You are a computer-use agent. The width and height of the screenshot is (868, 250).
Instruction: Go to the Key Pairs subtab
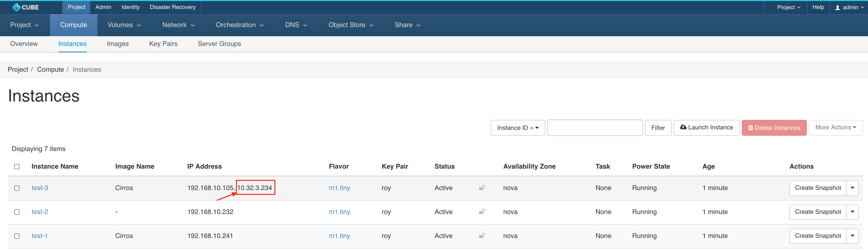[x=163, y=44]
